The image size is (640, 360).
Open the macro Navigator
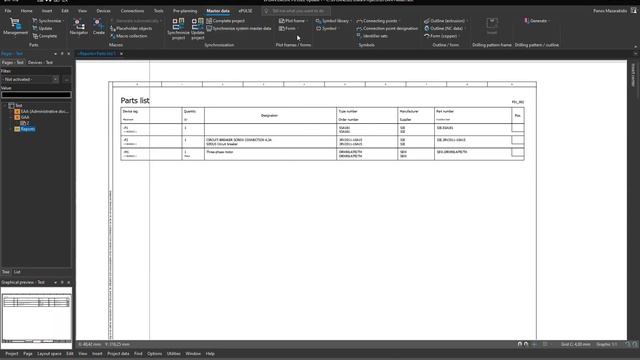point(79,27)
